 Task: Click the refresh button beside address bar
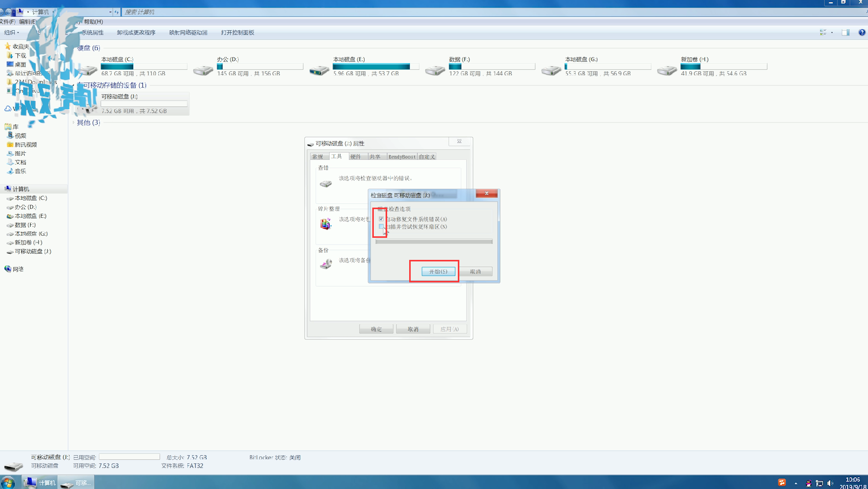117,12
